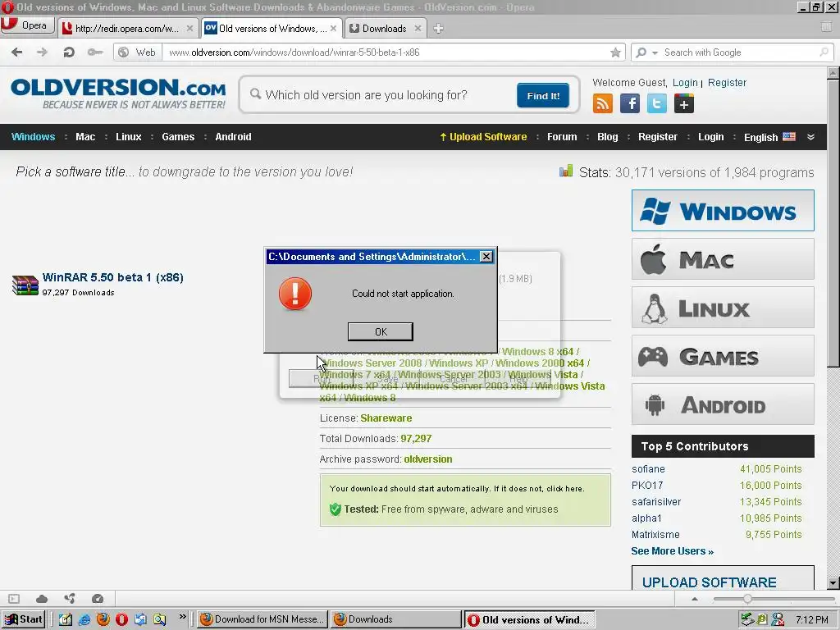Screen dimensions: 840x630
Task: Close the 'Could not start application' dialog
Action: (x=486, y=257)
